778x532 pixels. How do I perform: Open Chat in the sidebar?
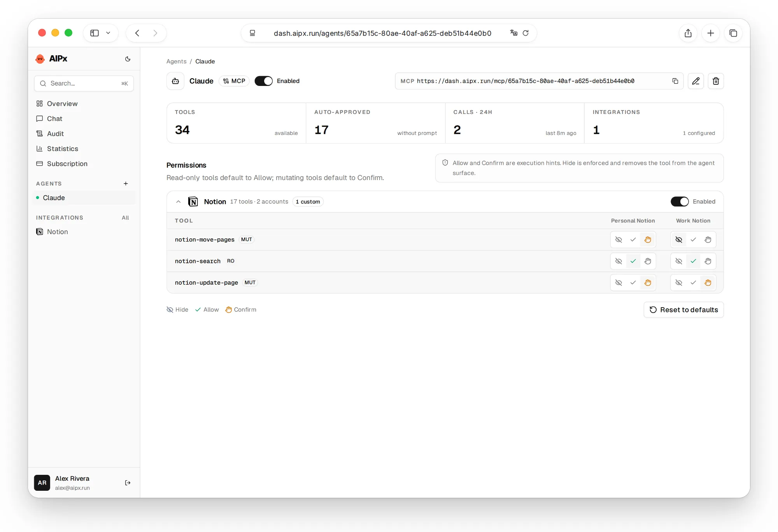click(x=84, y=119)
